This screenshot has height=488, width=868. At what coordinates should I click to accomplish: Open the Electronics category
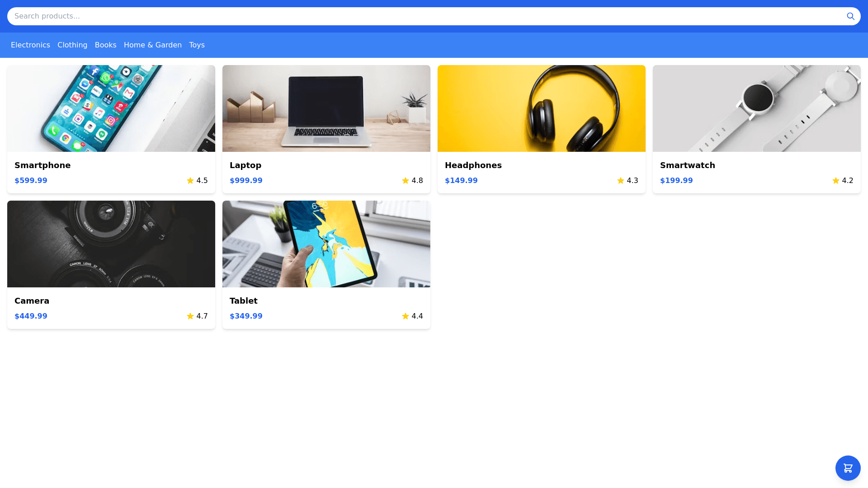tap(30, 45)
